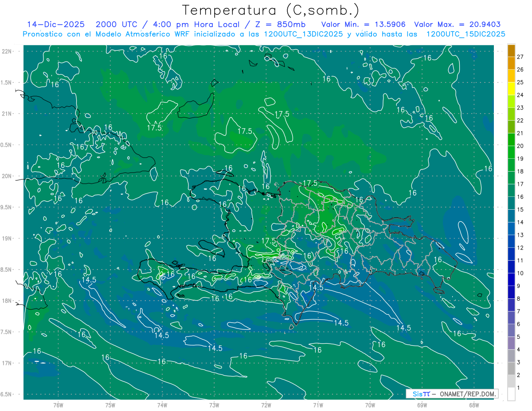Click the colorbar scale label "23"
Screen dimensions: 532x411
click(520, 107)
